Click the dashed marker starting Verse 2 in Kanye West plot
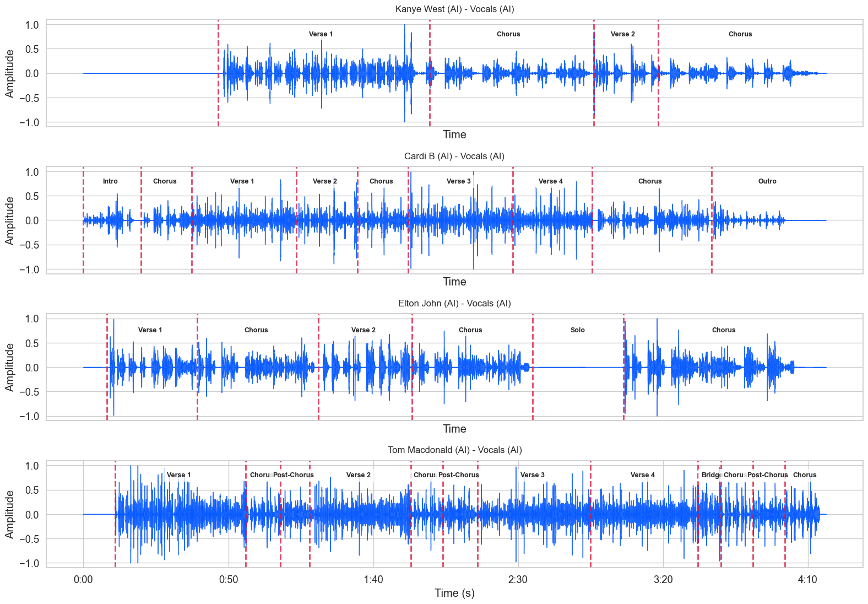Screen dimensions: 868x604 [x=594, y=73]
